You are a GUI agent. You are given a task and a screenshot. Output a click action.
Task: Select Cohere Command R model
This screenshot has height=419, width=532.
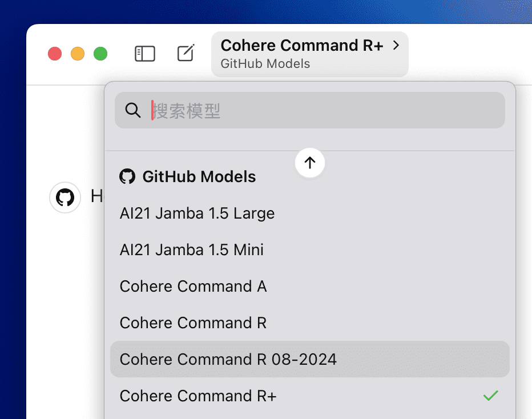[x=310, y=323]
